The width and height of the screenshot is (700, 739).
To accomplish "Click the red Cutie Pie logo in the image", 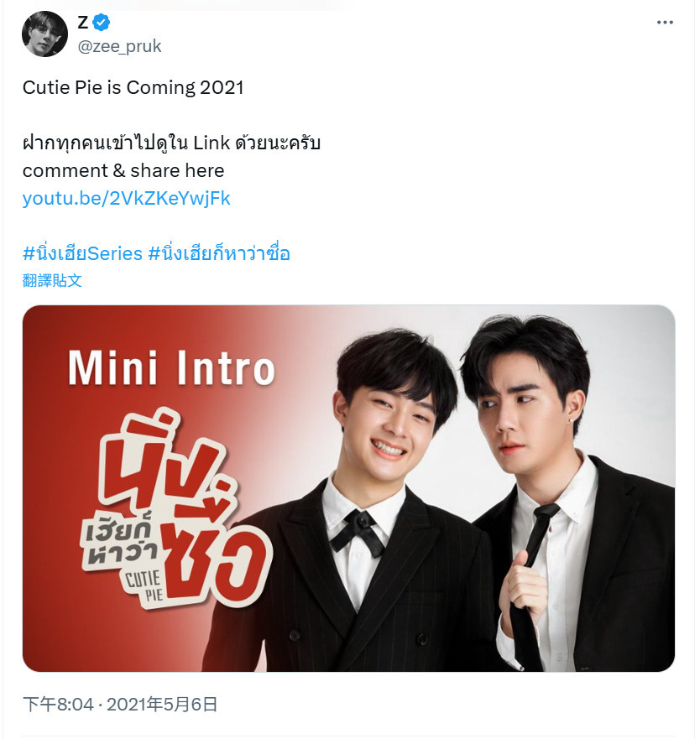I will (177, 512).
